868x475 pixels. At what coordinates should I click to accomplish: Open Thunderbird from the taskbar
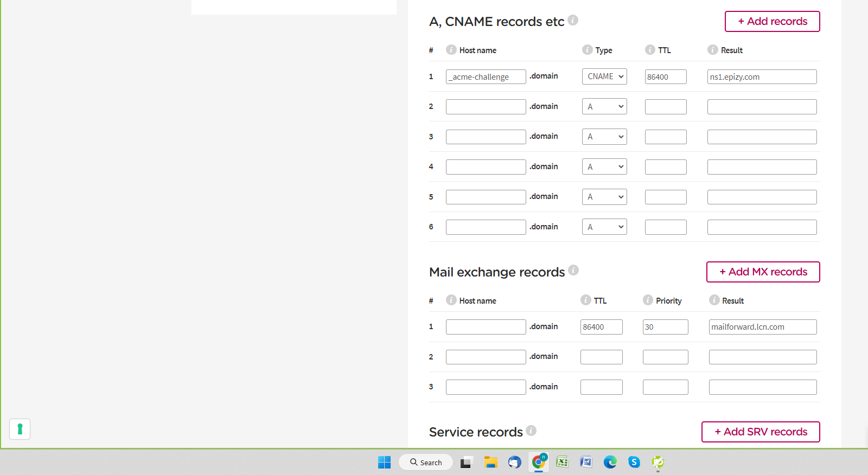point(514,462)
